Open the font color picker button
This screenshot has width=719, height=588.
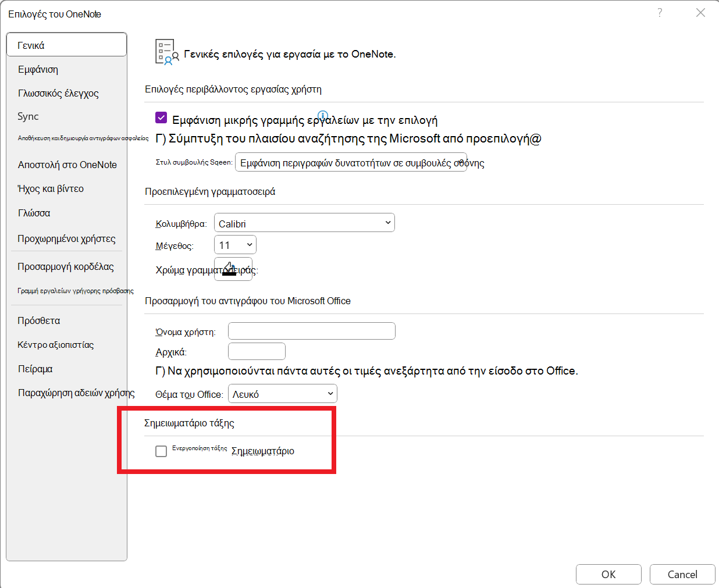[x=233, y=269]
